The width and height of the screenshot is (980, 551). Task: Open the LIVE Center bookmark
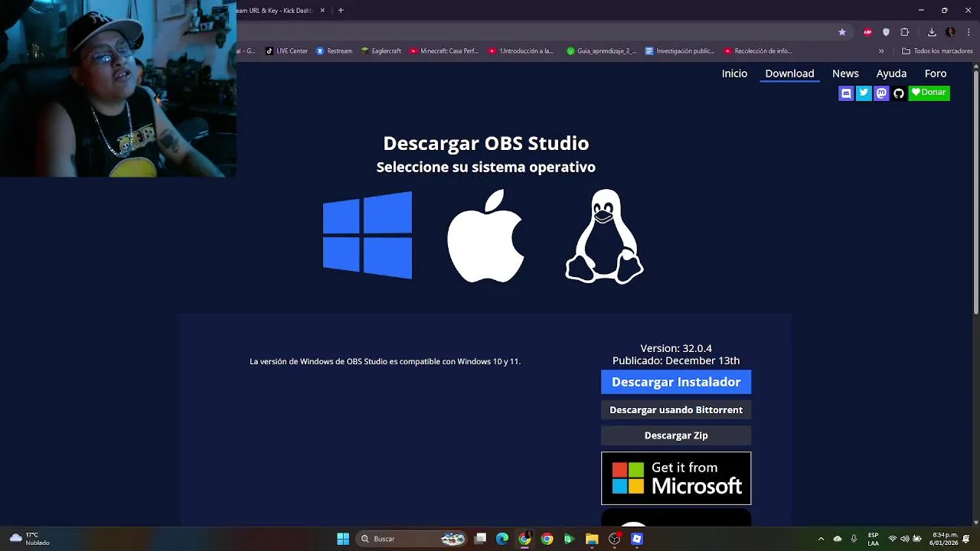pyautogui.click(x=286, y=51)
